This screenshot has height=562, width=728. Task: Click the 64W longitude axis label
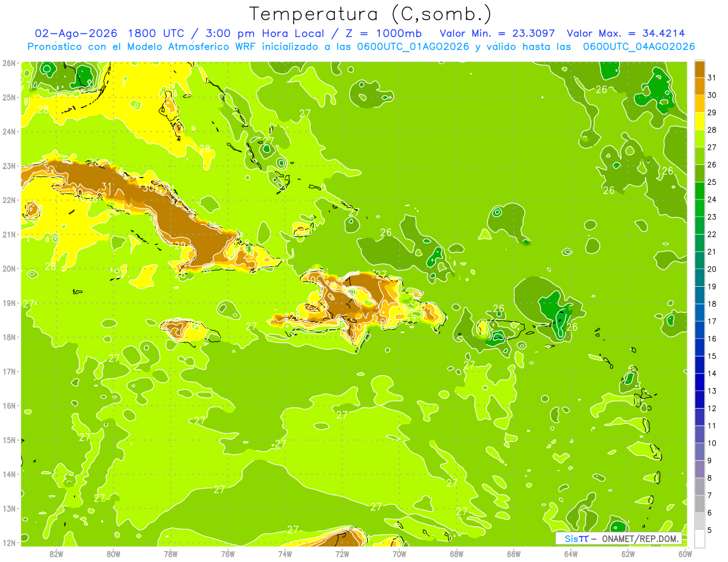pyautogui.click(x=571, y=554)
